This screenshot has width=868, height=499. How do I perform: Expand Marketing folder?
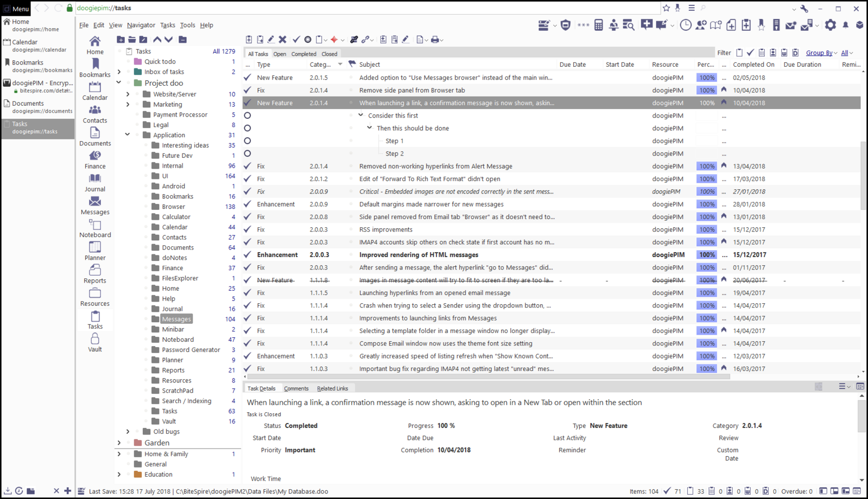click(x=128, y=104)
